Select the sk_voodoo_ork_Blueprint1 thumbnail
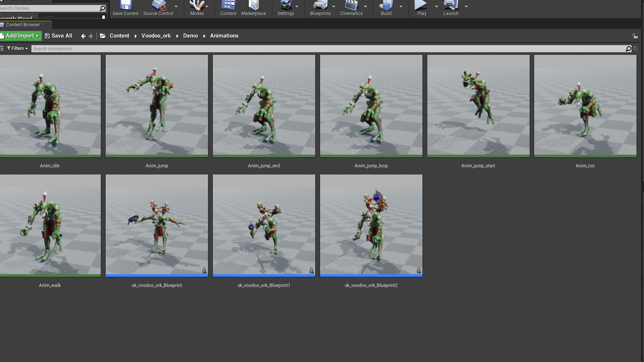The image size is (644, 362). (264, 226)
